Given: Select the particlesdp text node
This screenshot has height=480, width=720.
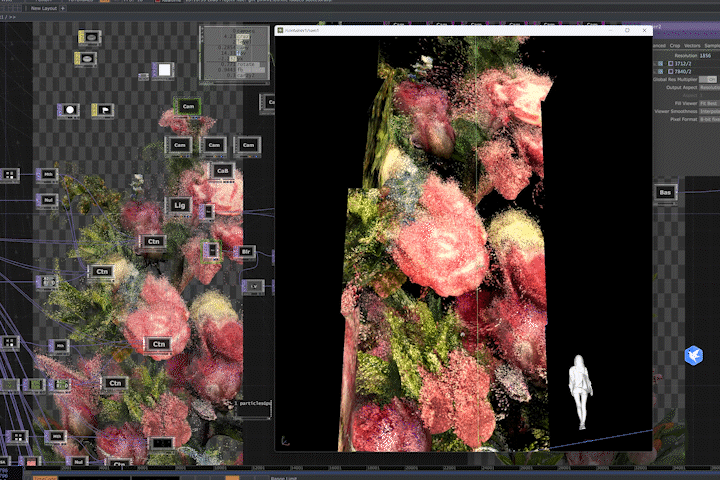Looking at the screenshot, I should 253,409.
